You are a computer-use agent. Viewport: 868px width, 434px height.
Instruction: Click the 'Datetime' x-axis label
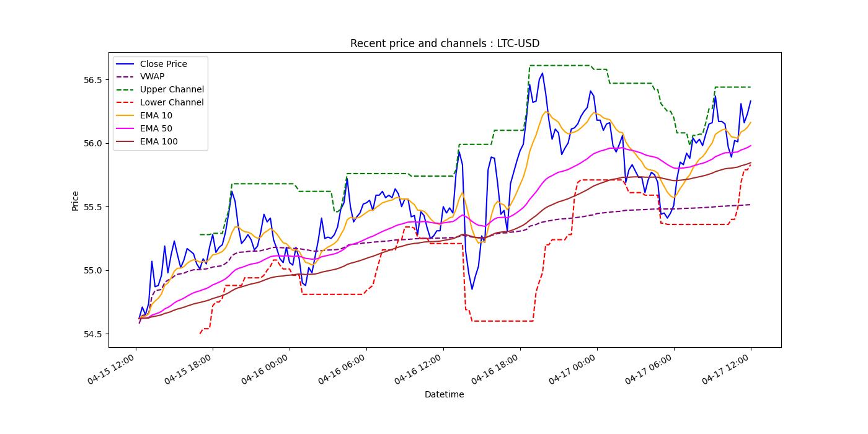(x=444, y=394)
